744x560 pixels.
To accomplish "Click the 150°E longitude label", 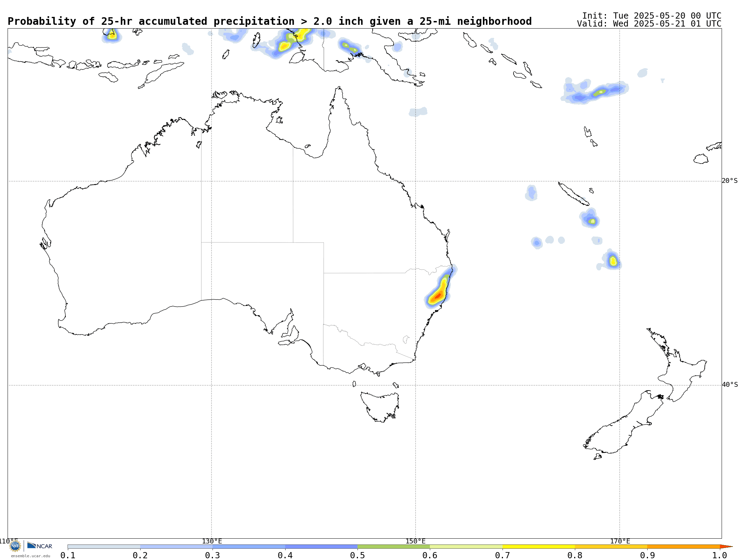I will click(416, 541).
